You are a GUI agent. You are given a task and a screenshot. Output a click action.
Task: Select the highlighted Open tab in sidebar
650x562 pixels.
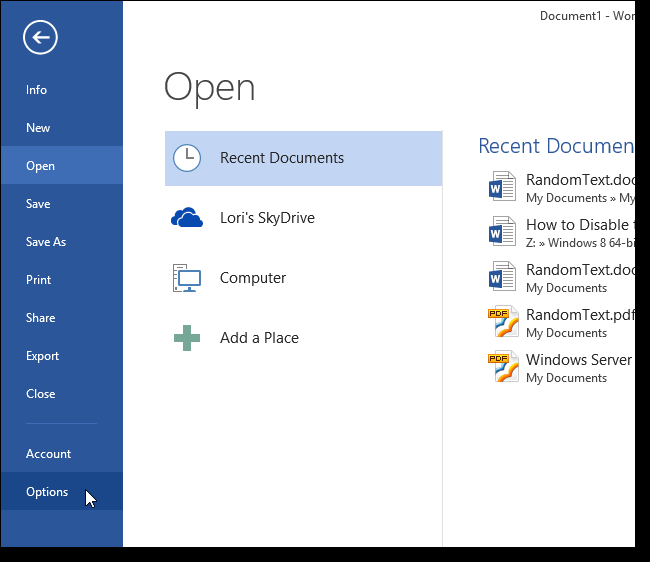tap(41, 166)
